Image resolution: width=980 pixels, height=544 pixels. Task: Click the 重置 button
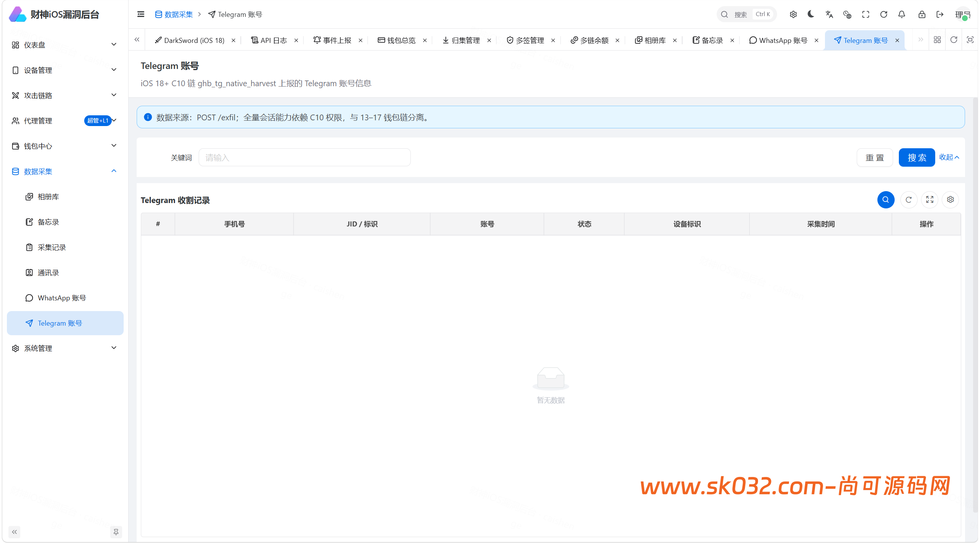874,157
